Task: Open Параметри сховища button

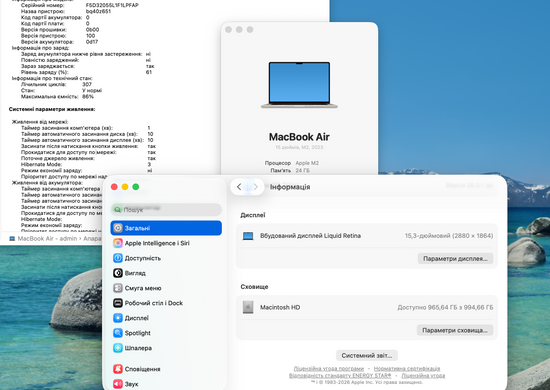Action: (x=455, y=330)
